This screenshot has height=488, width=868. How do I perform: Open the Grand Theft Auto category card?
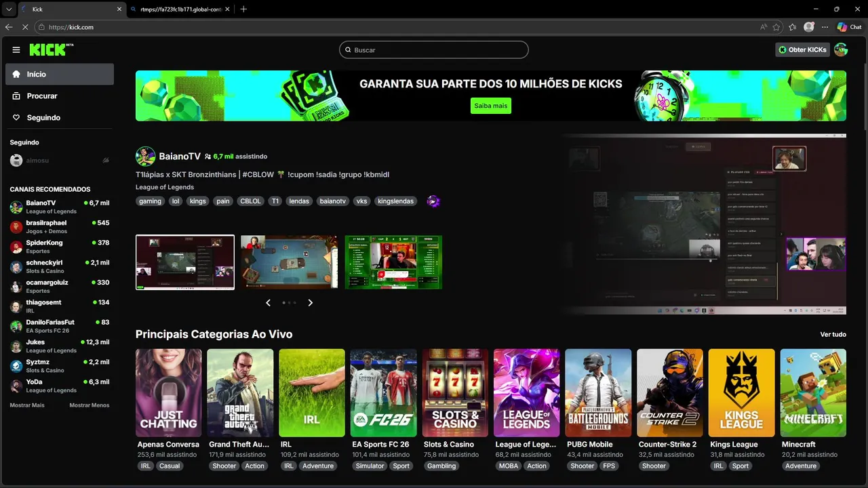pos(240,393)
